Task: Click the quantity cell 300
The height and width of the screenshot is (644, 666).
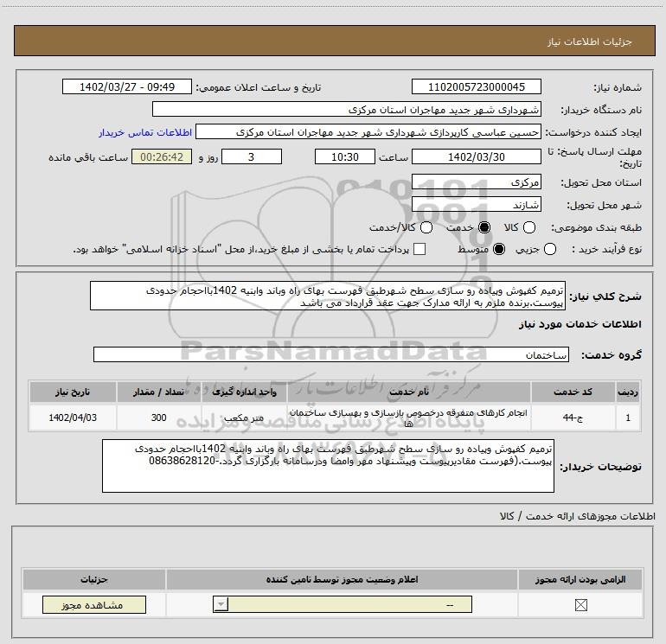Action: 158,418
